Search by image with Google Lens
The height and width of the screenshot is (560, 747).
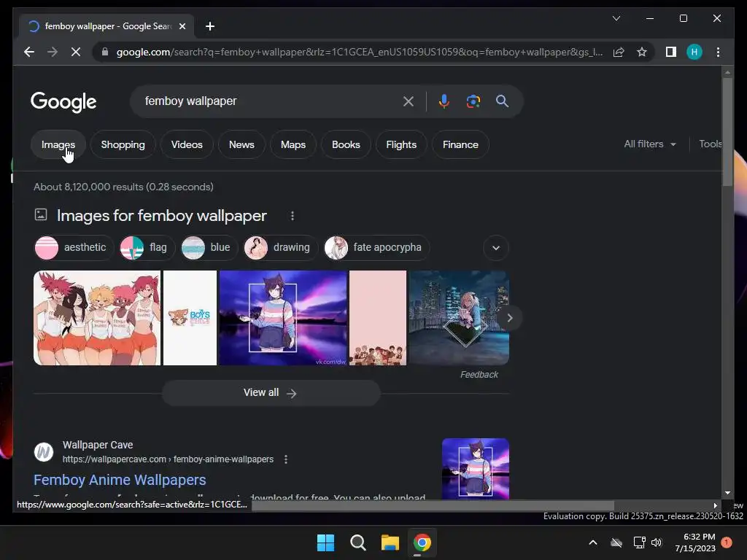(x=473, y=101)
